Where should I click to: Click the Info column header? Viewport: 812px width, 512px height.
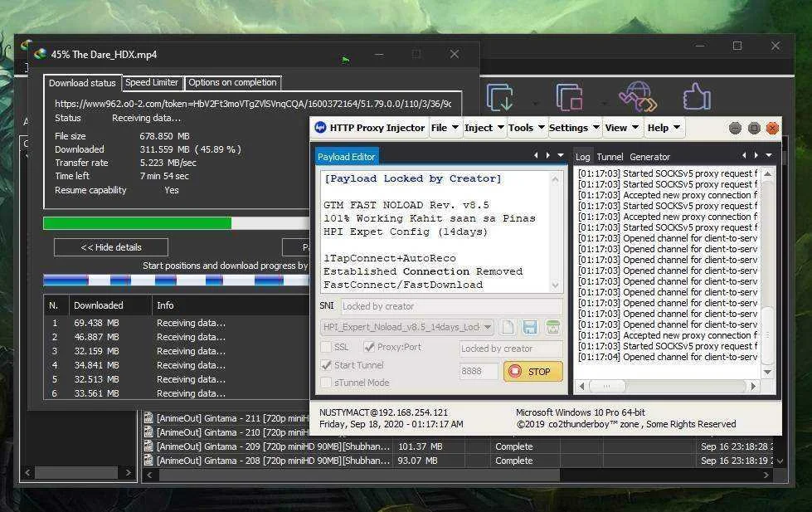coord(231,305)
